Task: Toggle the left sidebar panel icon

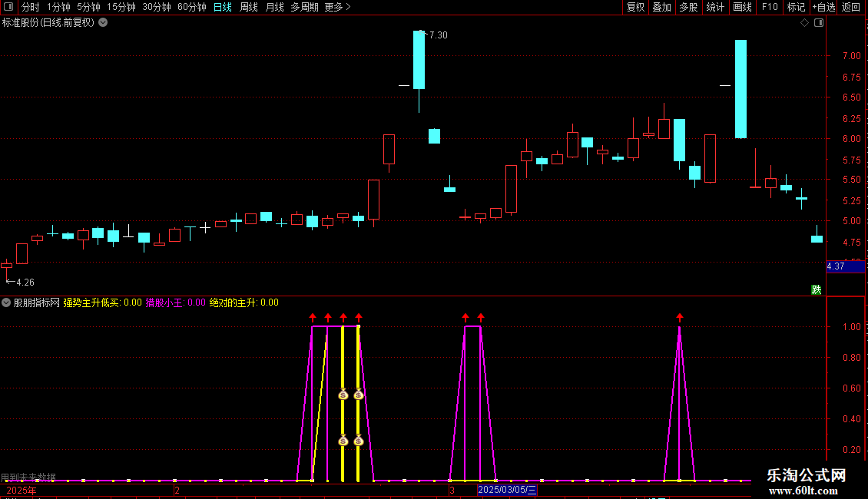Action: click(8, 7)
